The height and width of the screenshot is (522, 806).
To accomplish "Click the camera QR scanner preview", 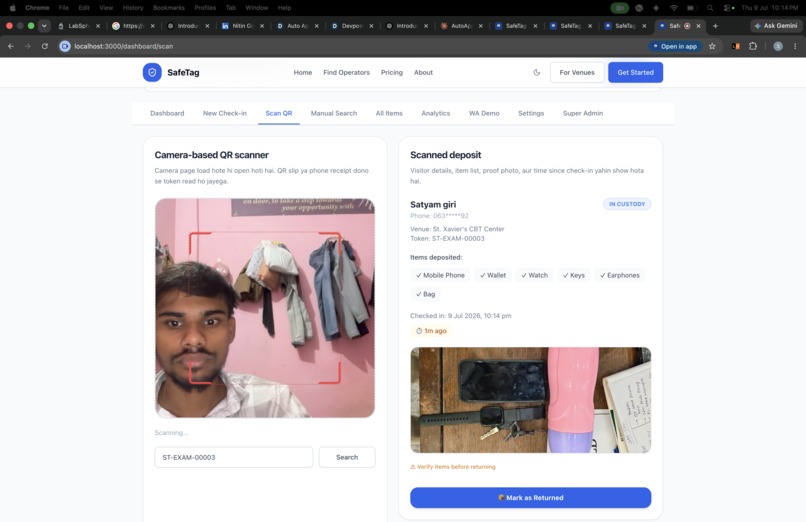I will tap(265, 308).
